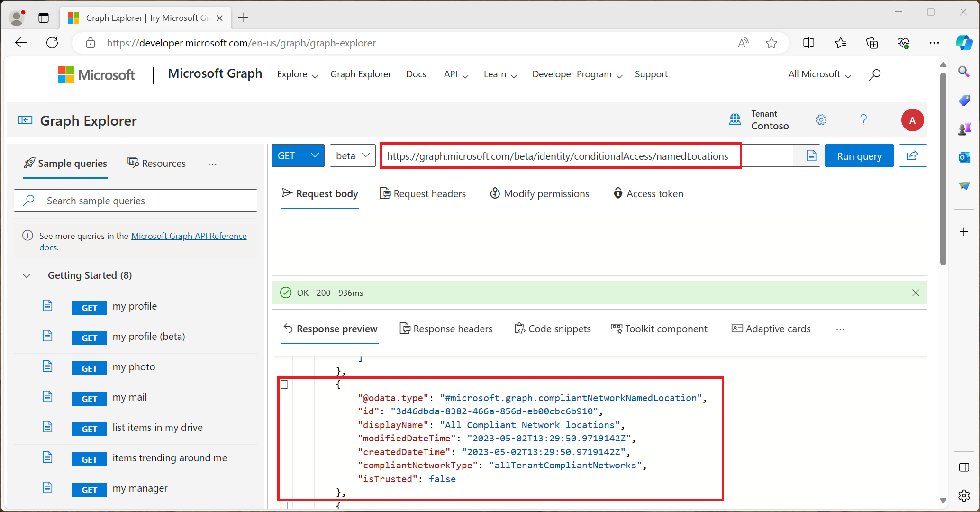Open the beta version dropdown

click(353, 156)
